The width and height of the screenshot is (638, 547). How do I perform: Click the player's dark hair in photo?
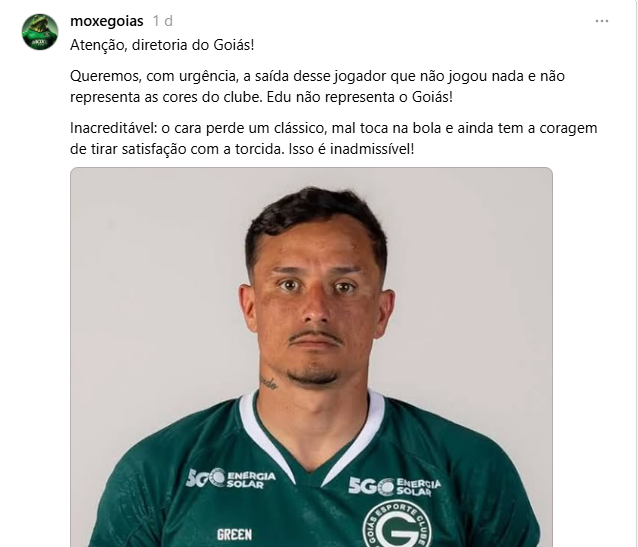click(x=316, y=214)
